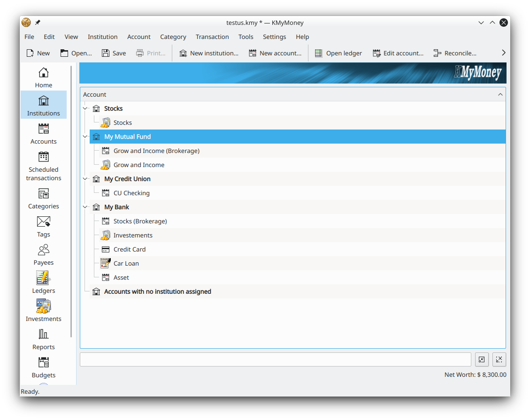Collapse the My Bank institution branch
530x420 pixels.
(x=85, y=207)
